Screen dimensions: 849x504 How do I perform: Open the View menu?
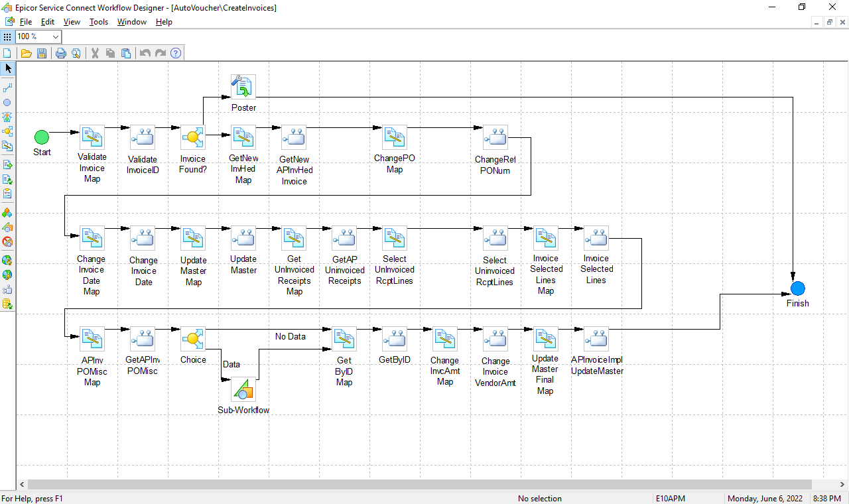72,22
